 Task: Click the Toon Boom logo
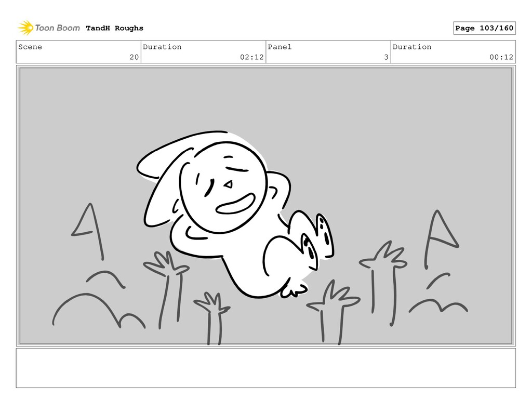[x=49, y=28]
